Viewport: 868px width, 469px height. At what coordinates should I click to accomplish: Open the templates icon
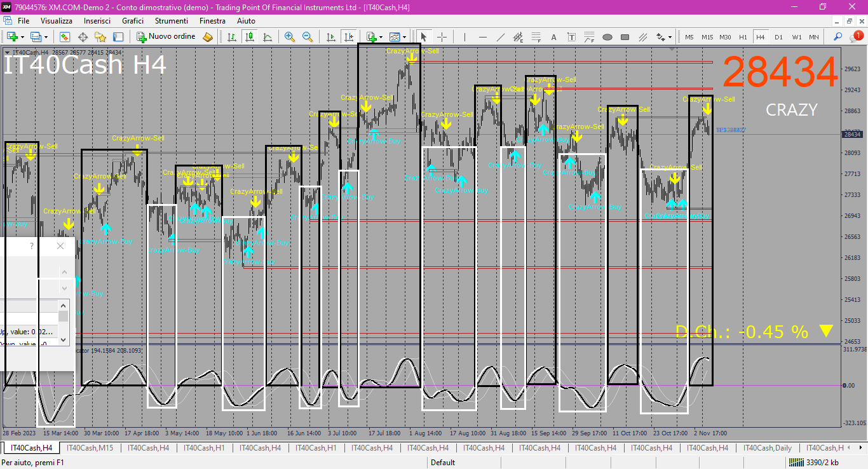(x=395, y=37)
